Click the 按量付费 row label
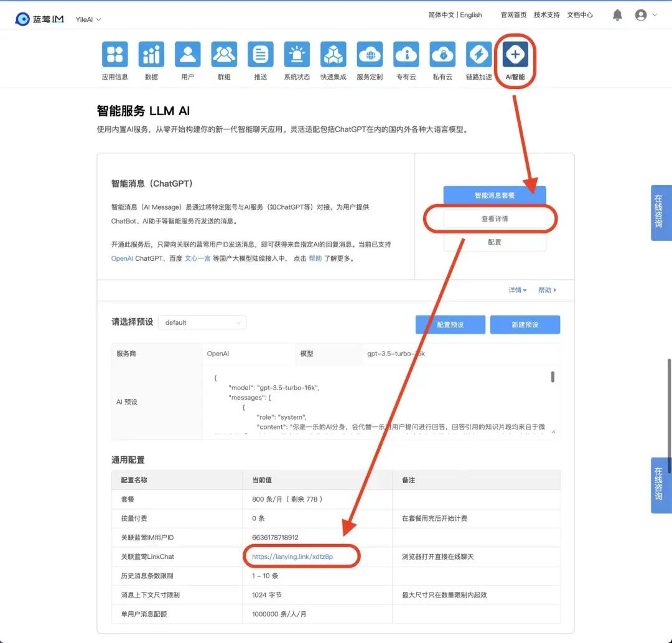This screenshot has height=643, width=672. [x=134, y=519]
